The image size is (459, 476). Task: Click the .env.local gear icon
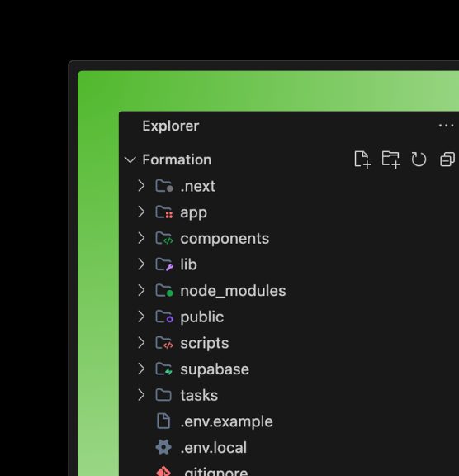point(163,447)
